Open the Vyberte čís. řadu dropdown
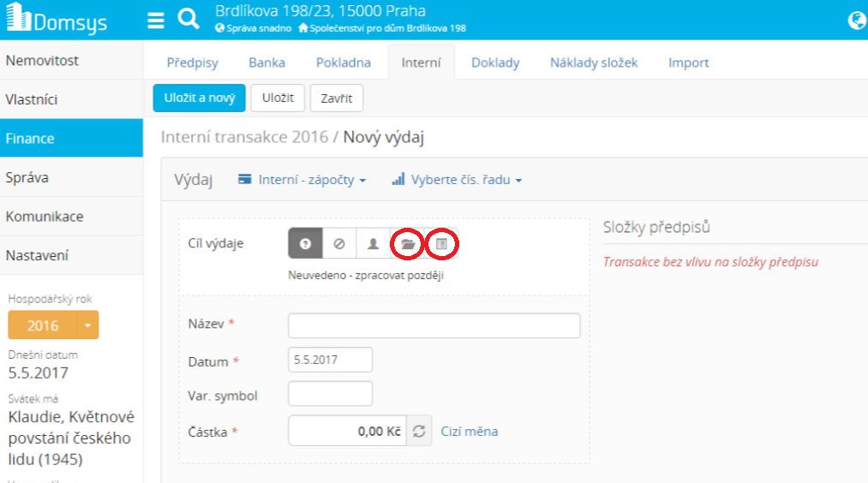 [x=457, y=180]
